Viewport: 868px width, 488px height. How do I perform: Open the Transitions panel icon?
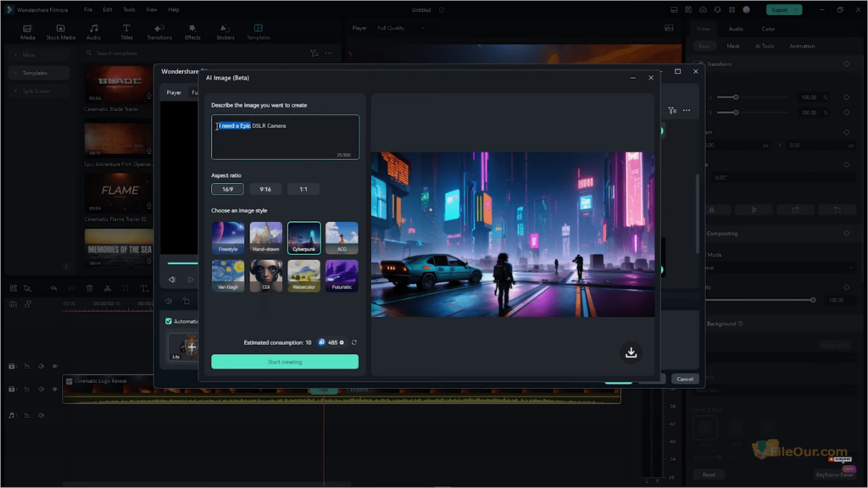160,30
